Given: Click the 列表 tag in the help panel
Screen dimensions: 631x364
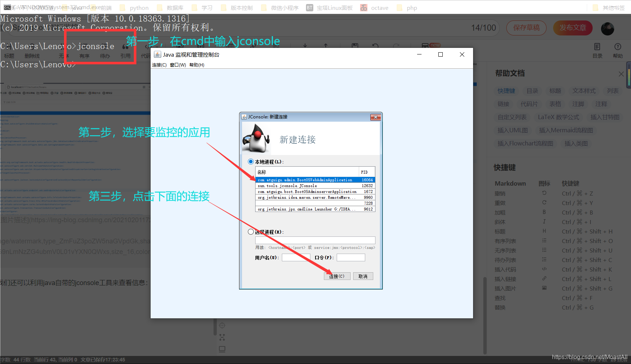Looking at the screenshot, I should [613, 91].
